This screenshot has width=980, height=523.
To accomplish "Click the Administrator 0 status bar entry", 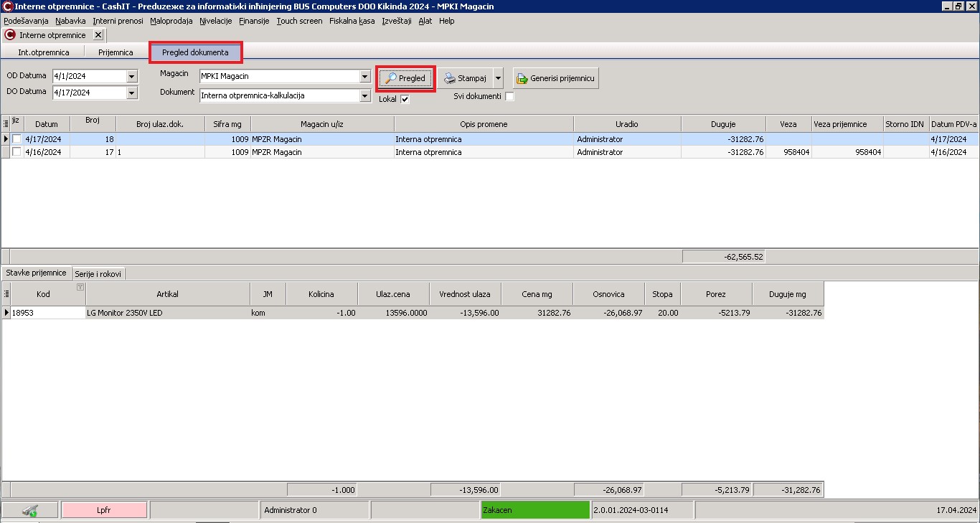I will click(x=314, y=510).
